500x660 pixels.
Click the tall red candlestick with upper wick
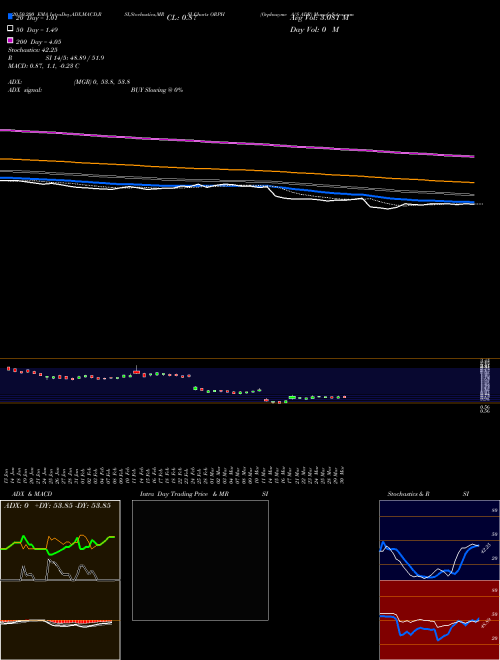pyautogui.click(x=136, y=372)
